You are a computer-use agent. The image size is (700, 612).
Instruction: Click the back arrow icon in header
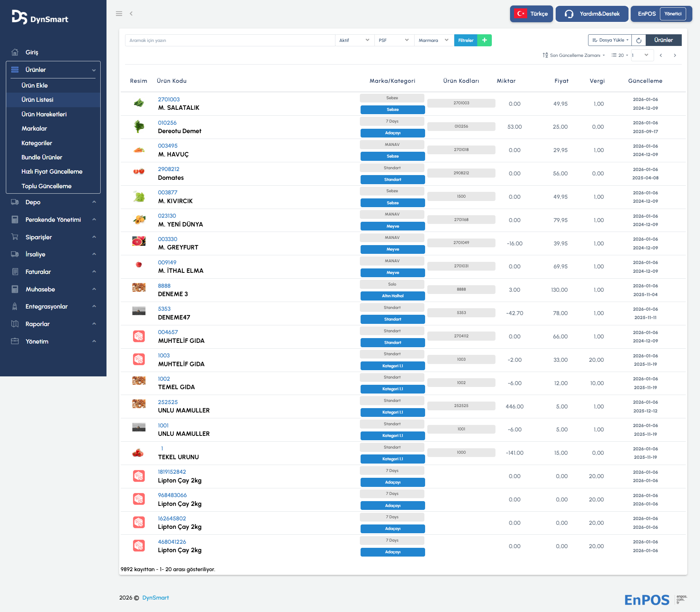pos(131,13)
